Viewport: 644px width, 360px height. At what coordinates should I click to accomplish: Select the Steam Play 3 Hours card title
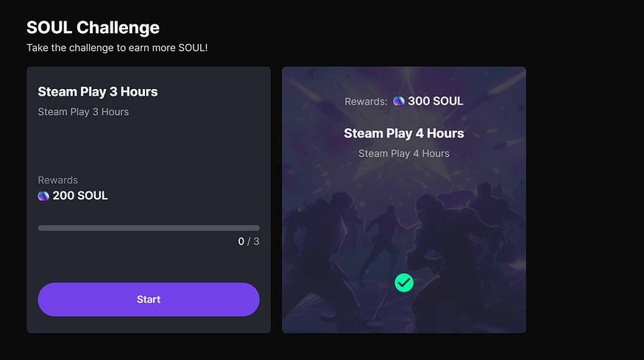pos(98,91)
